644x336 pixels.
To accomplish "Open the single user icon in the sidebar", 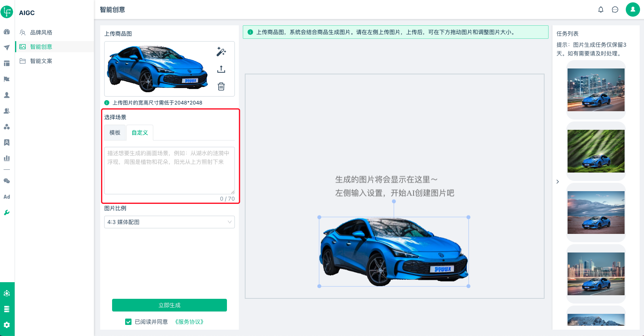I will click(7, 95).
